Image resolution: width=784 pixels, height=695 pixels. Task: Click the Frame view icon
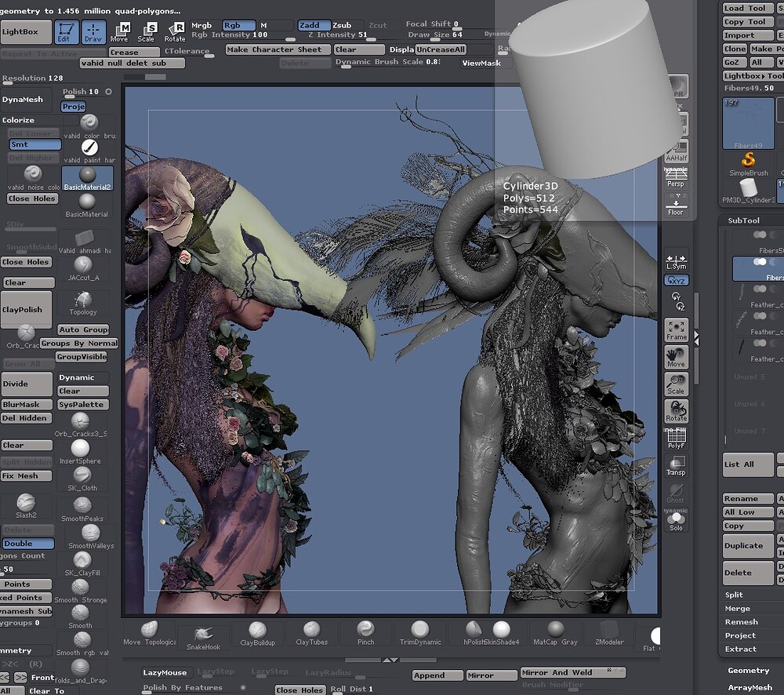[x=676, y=330]
